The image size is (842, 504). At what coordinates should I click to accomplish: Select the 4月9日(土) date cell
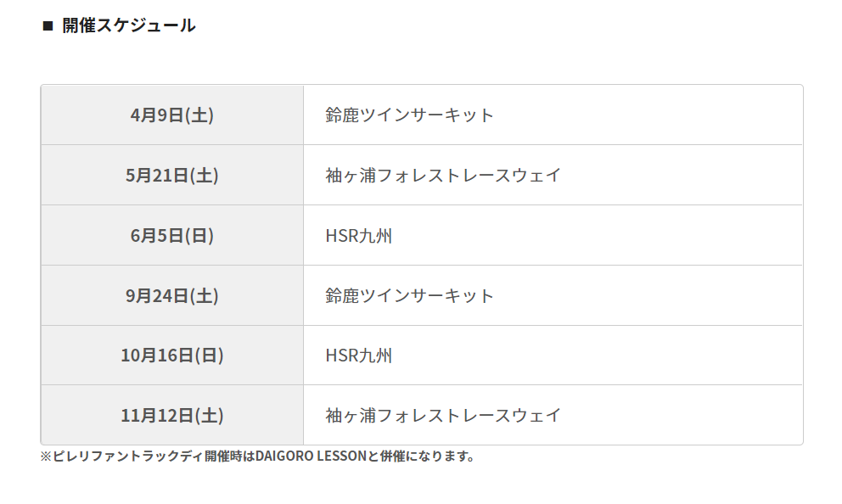tap(172, 115)
